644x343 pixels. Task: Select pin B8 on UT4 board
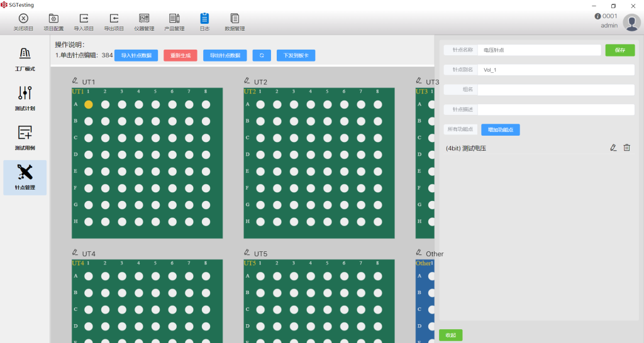pyautogui.click(x=206, y=293)
